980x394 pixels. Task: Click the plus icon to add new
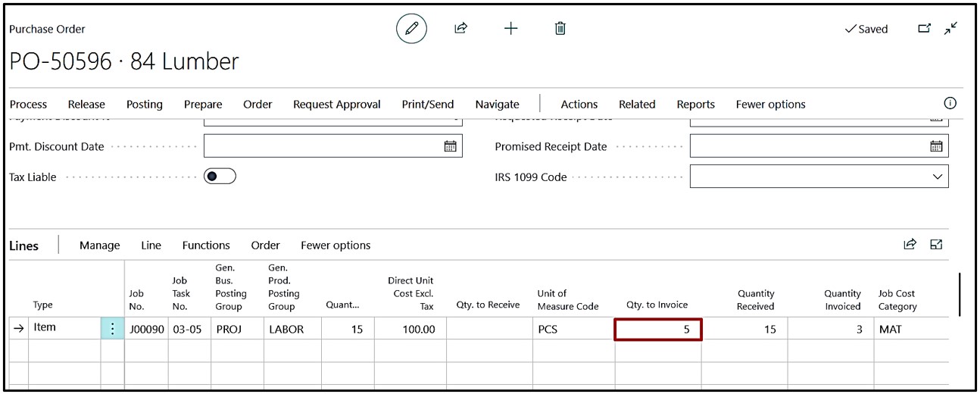510,29
